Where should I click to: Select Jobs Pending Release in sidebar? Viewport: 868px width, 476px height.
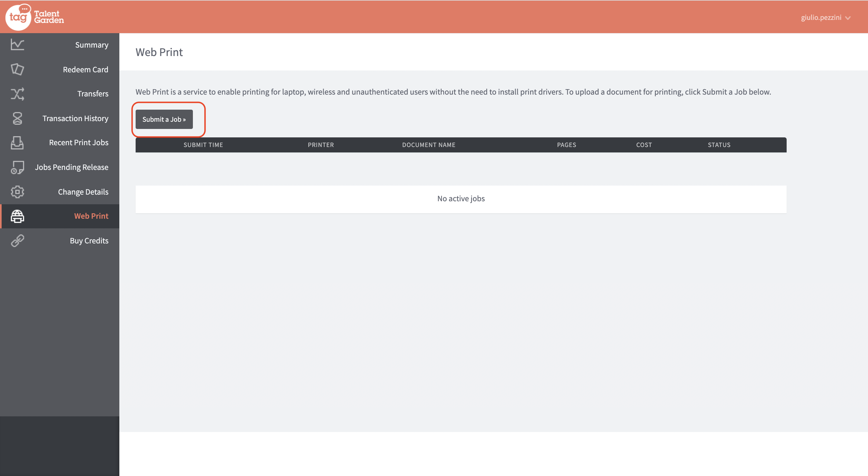pyautogui.click(x=71, y=167)
